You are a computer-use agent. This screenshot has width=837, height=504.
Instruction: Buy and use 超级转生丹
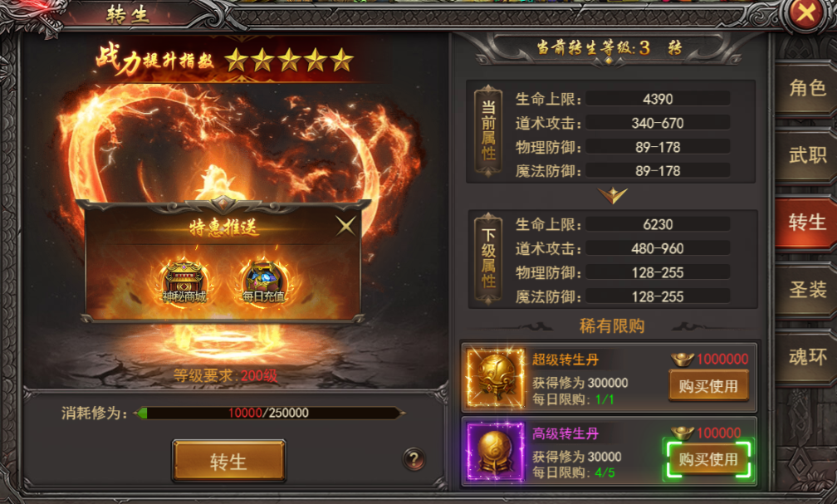tap(708, 386)
